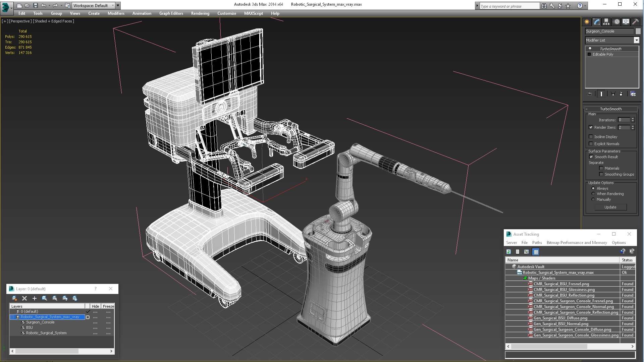Click the Hide column header
644x362 pixels.
(x=95, y=306)
